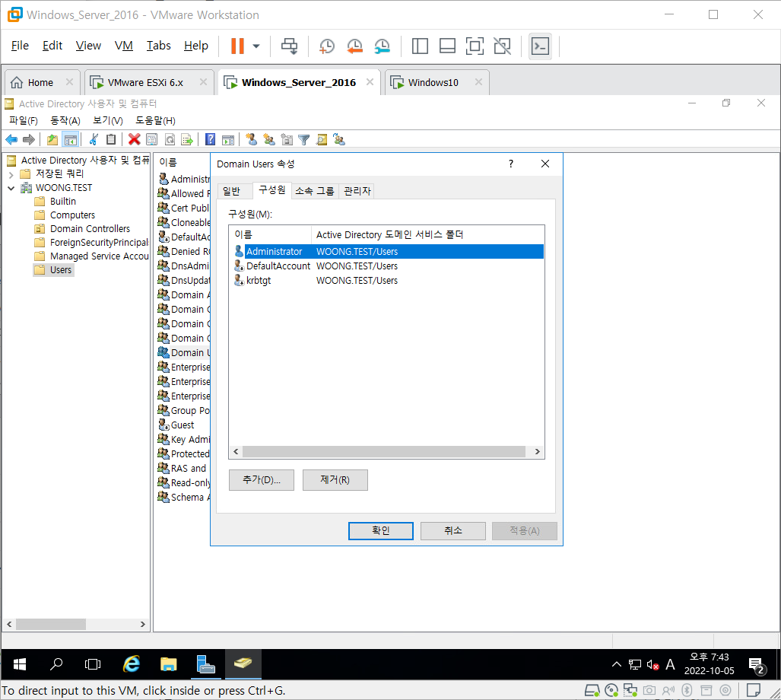The height and width of the screenshot is (700, 781).
Task: Click the Add to group icon
Action: pyautogui.click(x=339, y=140)
